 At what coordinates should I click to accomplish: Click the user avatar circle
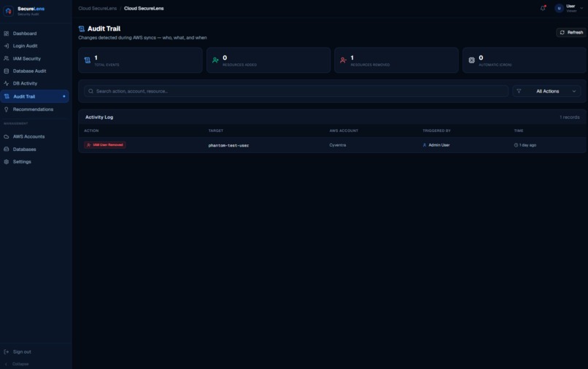tap(559, 8)
